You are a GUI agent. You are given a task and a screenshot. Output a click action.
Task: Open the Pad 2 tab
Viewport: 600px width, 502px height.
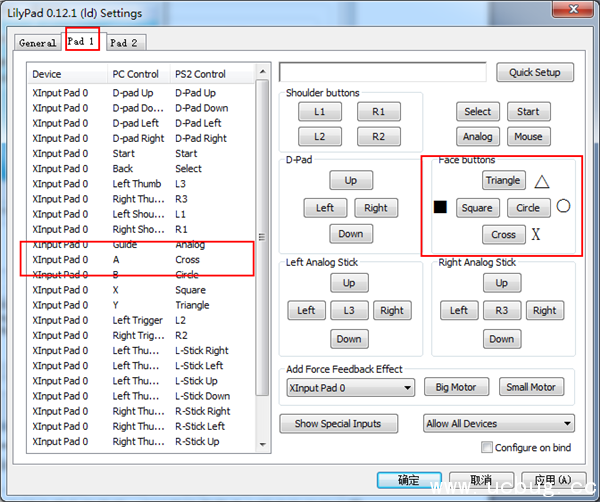[x=124, y=43]
